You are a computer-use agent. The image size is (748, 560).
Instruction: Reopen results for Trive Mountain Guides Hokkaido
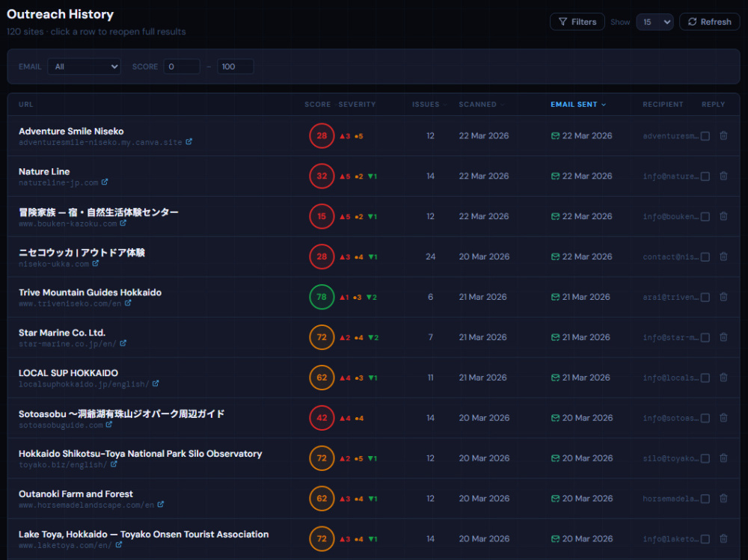coord(373,297)
